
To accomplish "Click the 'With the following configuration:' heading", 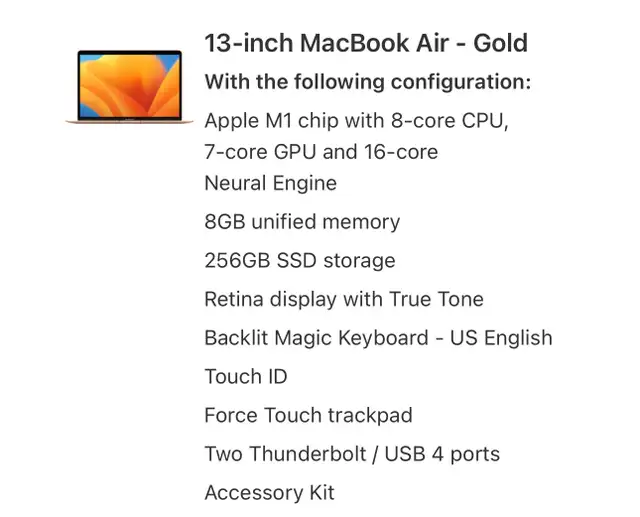I will click(368, 82).
